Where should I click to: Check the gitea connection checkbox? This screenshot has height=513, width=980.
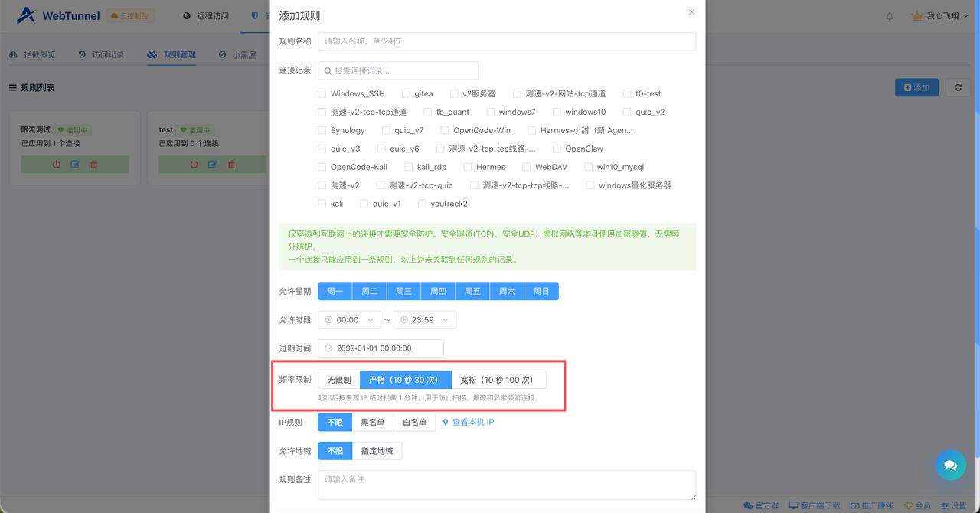click(x=406, y=94)
